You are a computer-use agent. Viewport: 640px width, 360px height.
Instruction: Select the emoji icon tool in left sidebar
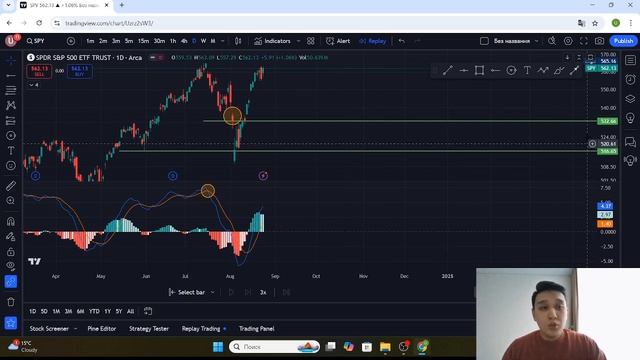[x=11, y=166]
